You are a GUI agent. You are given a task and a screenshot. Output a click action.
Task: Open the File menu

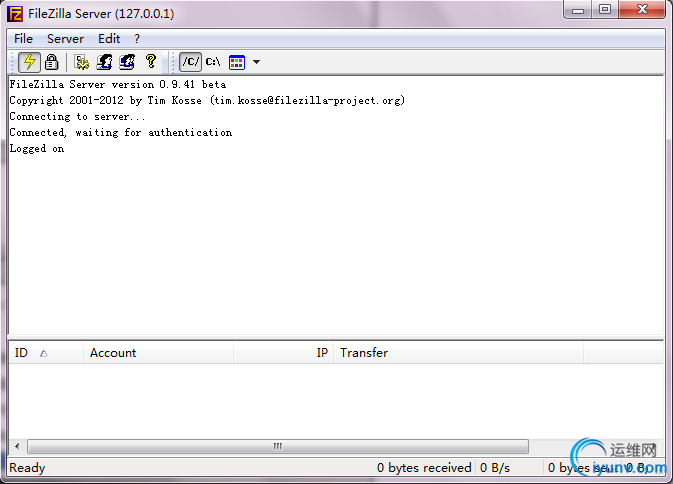coord(23,39)
